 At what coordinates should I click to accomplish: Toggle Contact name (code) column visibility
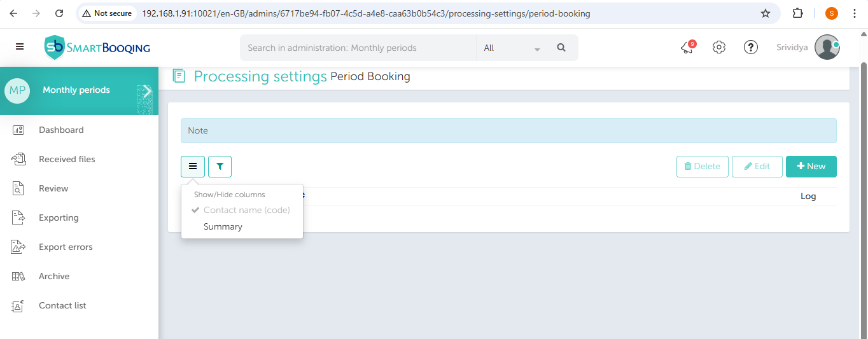(x=246, y=210)
